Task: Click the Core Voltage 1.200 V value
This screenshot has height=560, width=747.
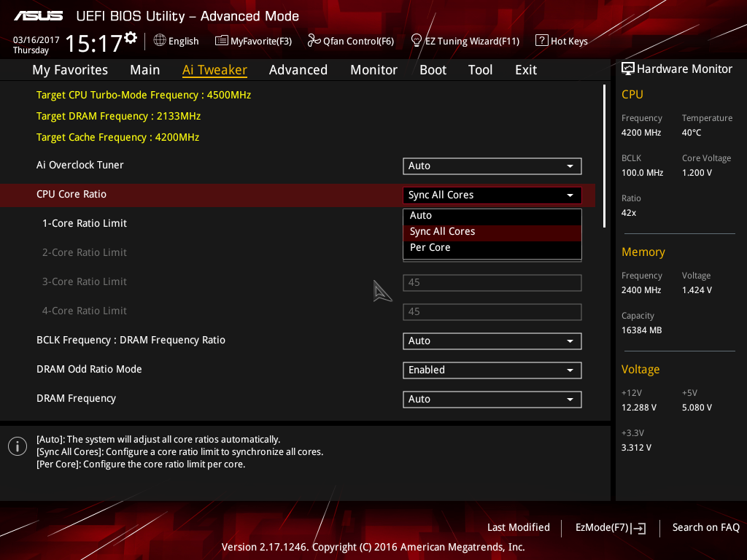Action: (x=697, y=172)
